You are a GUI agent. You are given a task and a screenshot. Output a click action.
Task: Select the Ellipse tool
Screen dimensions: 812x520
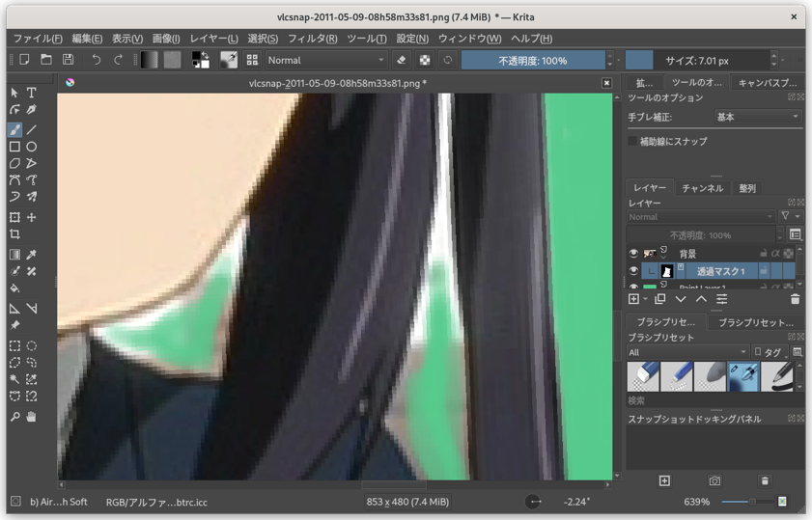(x=32, y=147)
